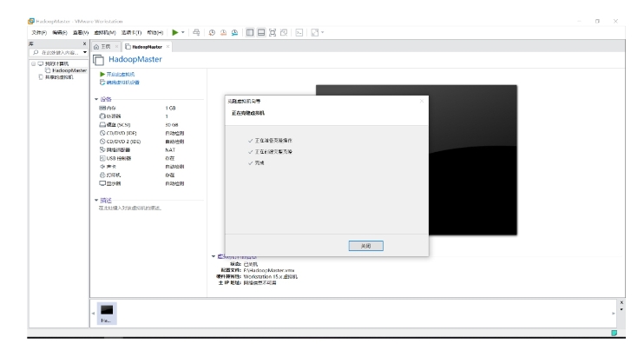Viewport: 644px width, 344px height.
Task: Click the send Ctrl+Alt+Del toolbar icon
Action: 196,32
